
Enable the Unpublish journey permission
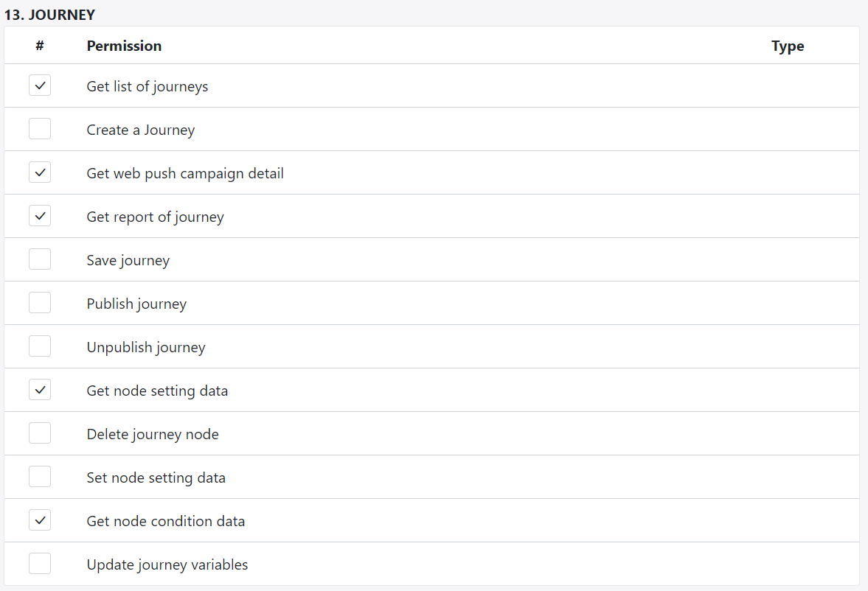40,346
